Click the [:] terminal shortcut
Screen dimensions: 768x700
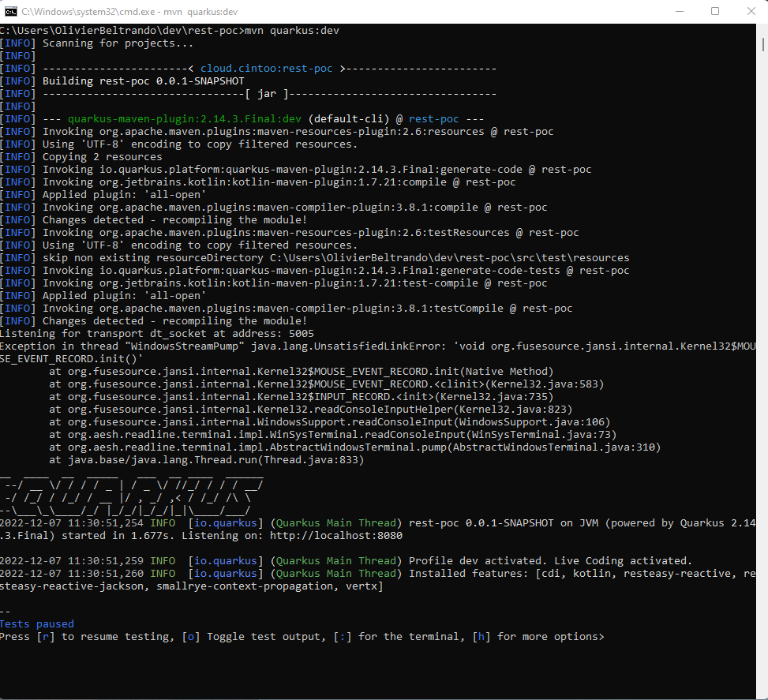(343, 637)
